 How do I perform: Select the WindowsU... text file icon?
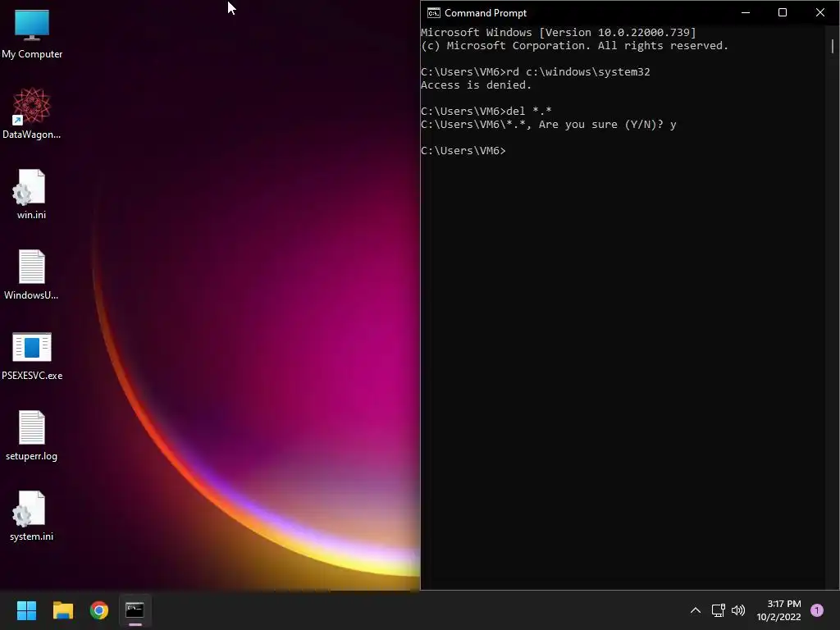point(32,274)
